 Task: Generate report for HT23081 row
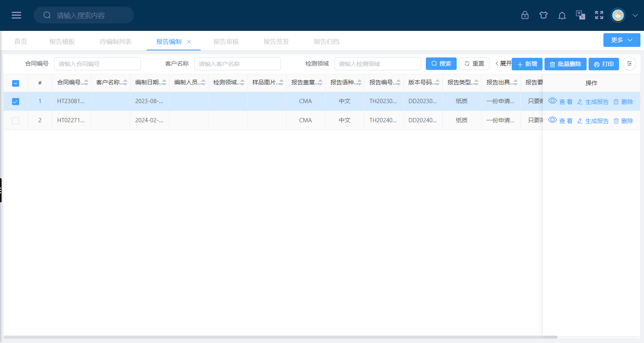(593, 102)
